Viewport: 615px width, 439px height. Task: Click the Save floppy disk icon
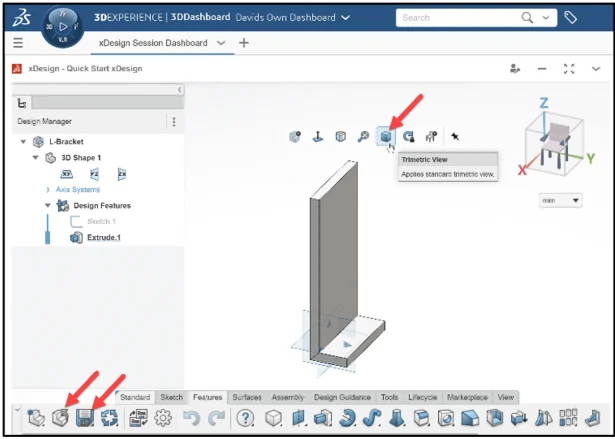pos(85,419)
